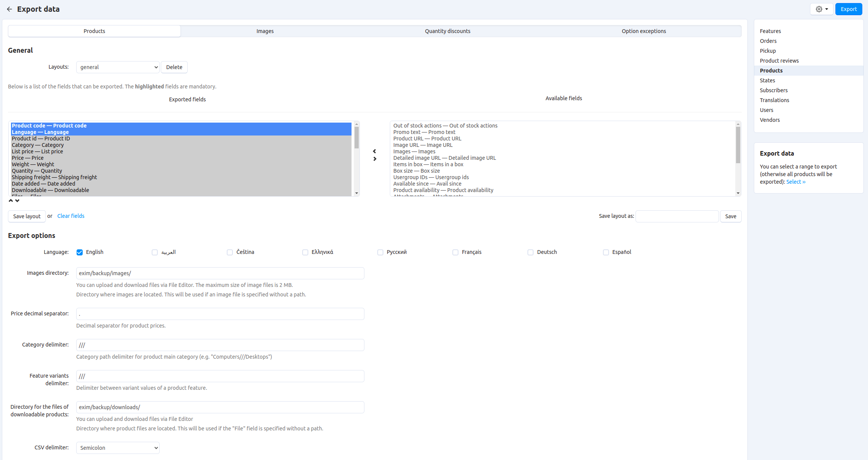Open Pickup in the sidebar

768,51
